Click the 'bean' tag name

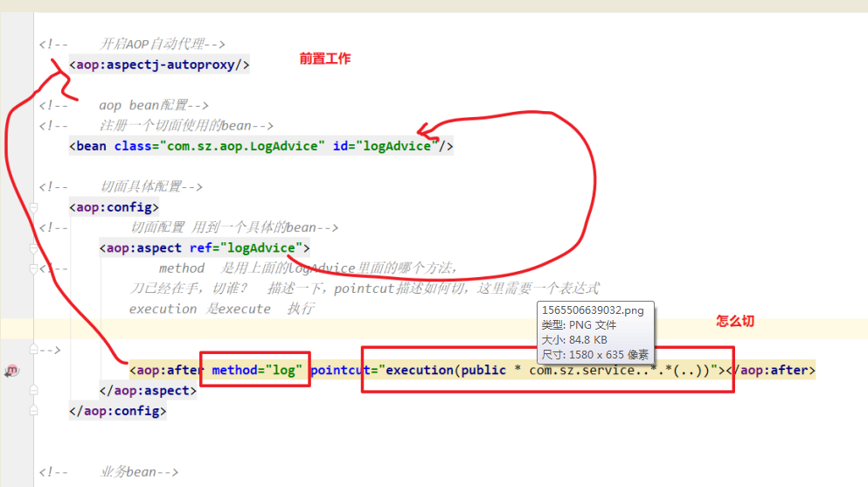(91, 146)
